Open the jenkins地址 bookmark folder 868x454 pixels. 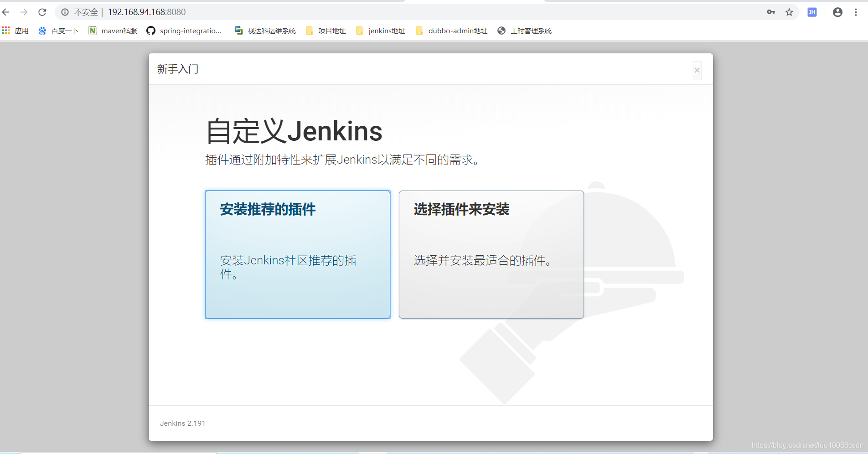click(x=381, y=31)
